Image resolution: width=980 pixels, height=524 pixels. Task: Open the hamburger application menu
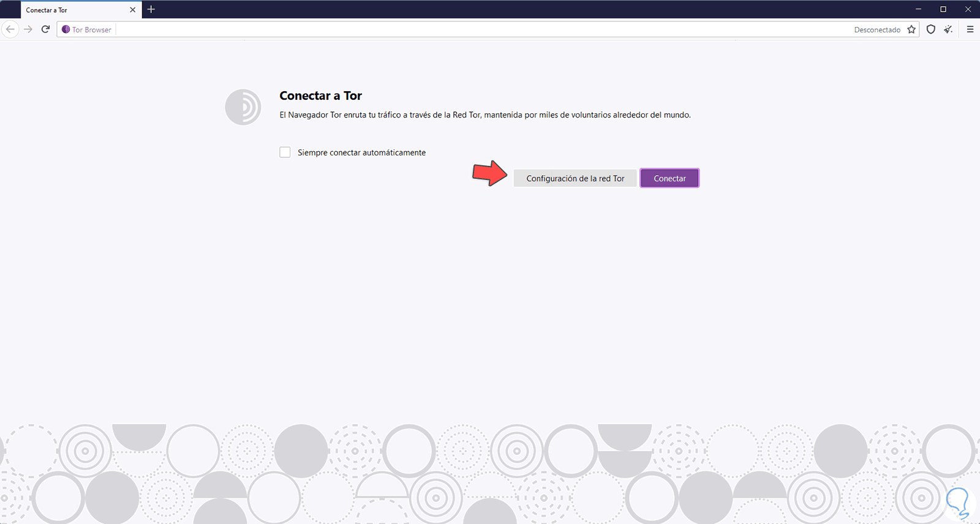point(970,29)
